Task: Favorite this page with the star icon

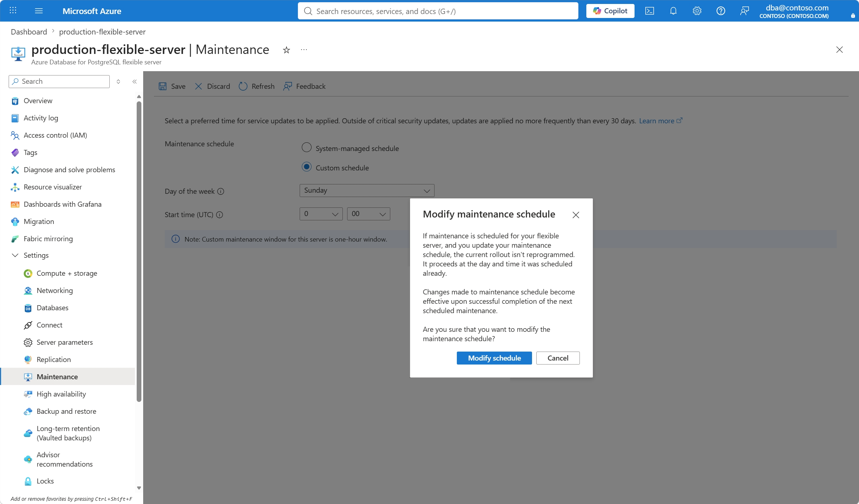Action: click(x=286, y=50)
